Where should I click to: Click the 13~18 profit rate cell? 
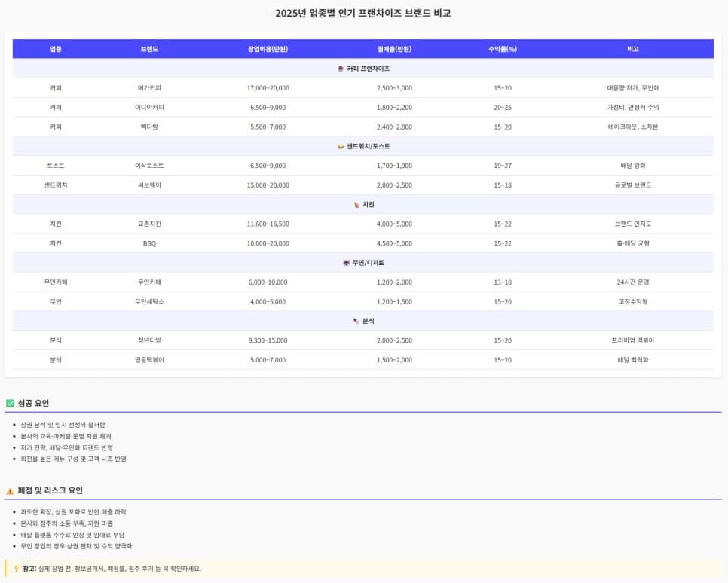click(503, 282)
